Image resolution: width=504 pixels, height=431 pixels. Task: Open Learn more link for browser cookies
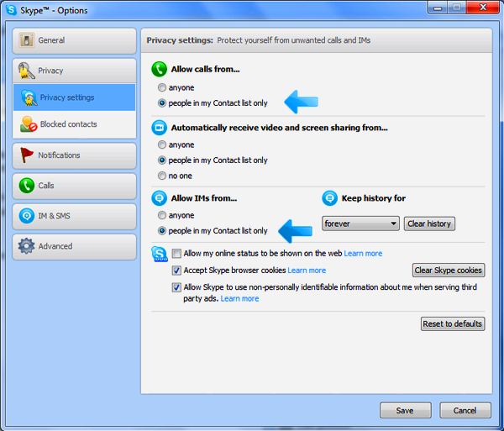(x=307, y=271)
